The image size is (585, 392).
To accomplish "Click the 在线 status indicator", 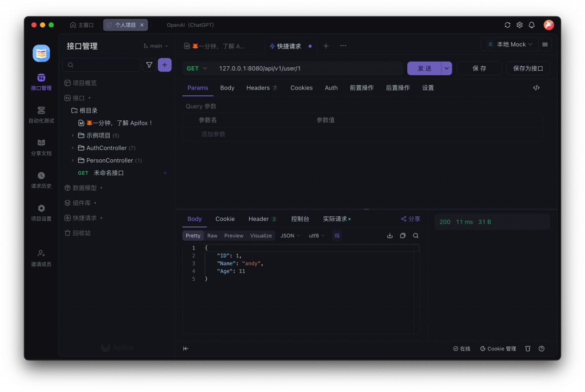I will 462,349.
